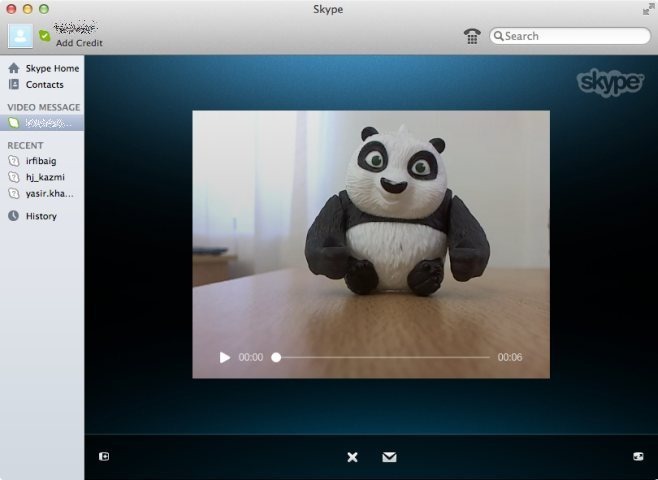Click the magnifier icon in Search
The height and width of the screenshot is (480, 658).
point(499,36)
